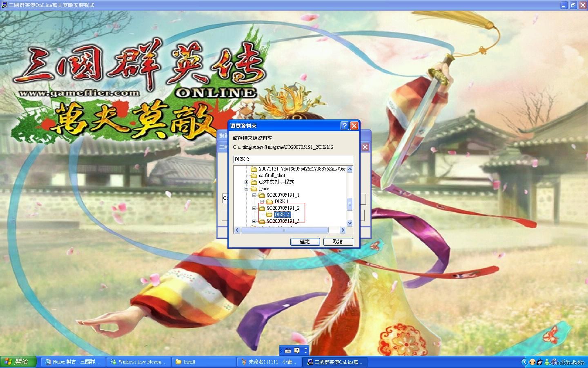Select the SO200705191_3 folder
Image resolution: width=588 pixels, height=368 pixels.
(283, 221)
